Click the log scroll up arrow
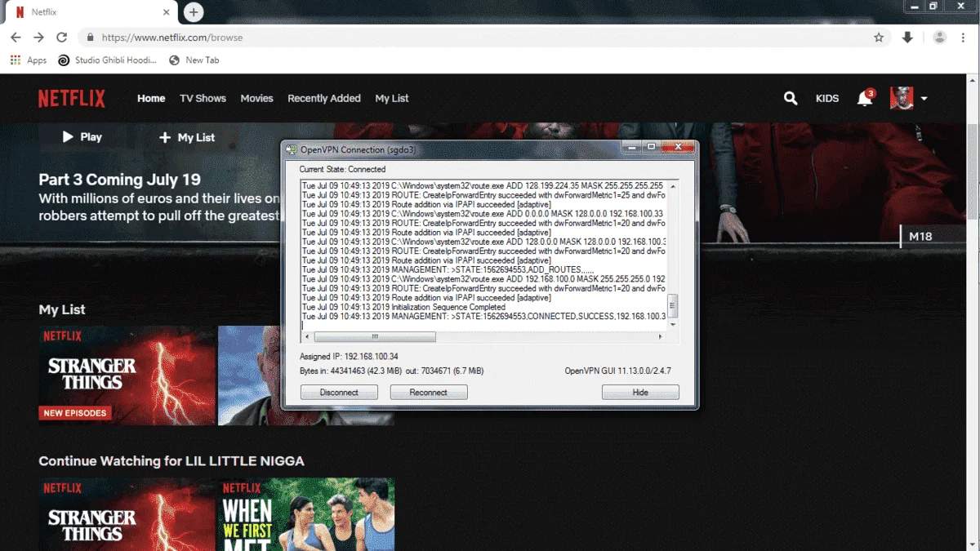Image resolution: width=980 pixels, height=551 pixels. pos(673,185)
